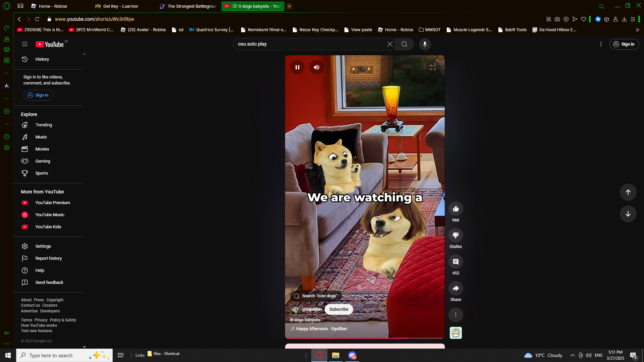Image resolution: width=644 pixels, height=362 pixels.
Task: Open YouTube settings three-dot menu
Action: tap(601, 44)
